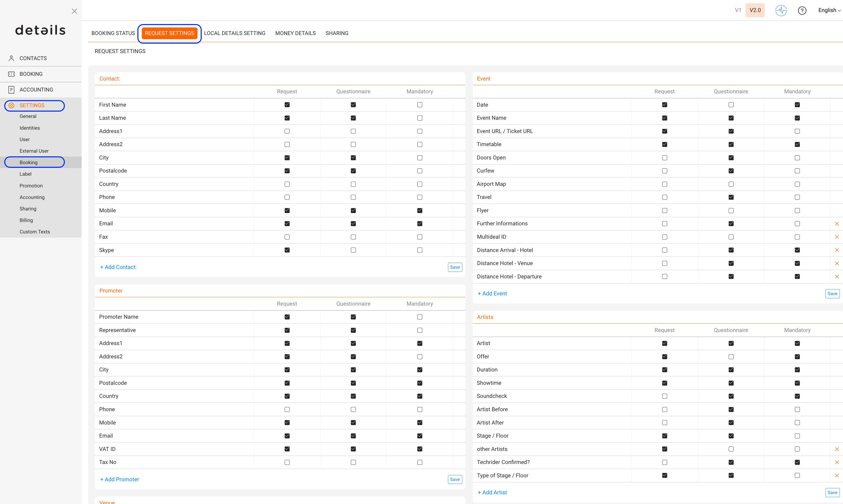This screenshot has width=843, height=504.
Task: Uncheck Questionnaire for contact City
Action: pyautogui.click(x=353, y=158)
